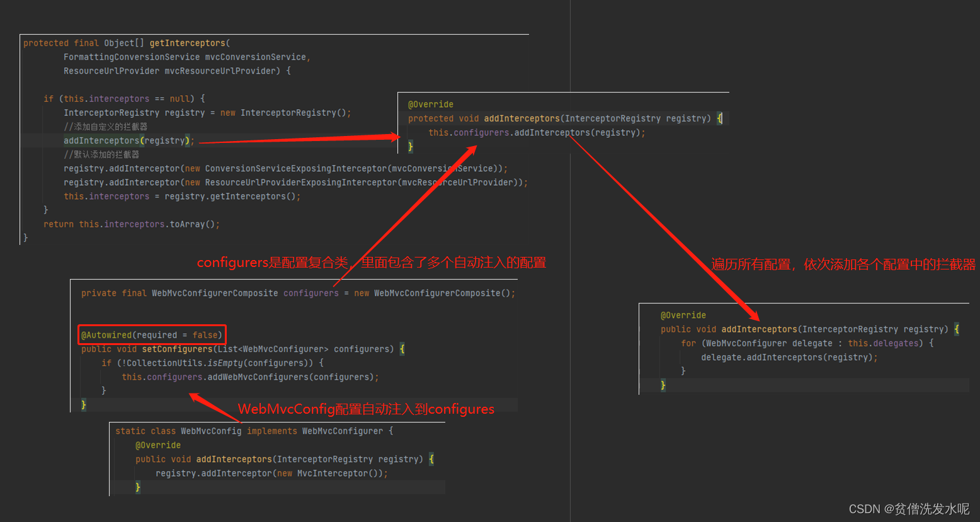Viewport: 980px width, 522px height.
Task: Click 'FormattingConversionService mvcConversionService,' parameter line
Action: pyautogui.click(x=187, y=57)
